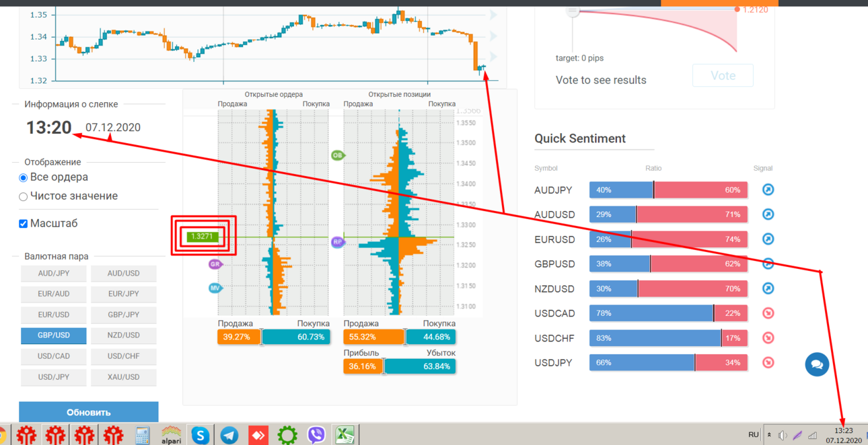Click the green OB marker
The width and height of the screenshot is (868, 445).
[338, 155]
